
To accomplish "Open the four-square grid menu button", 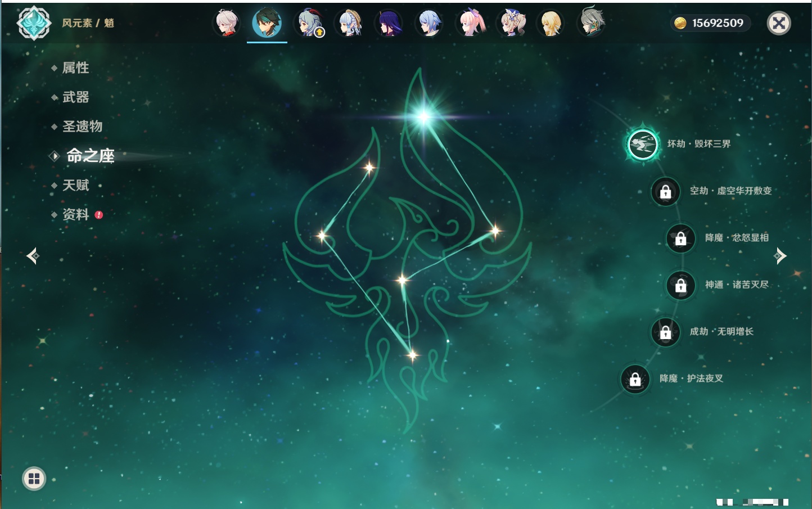I will click(x=34, y=479).
